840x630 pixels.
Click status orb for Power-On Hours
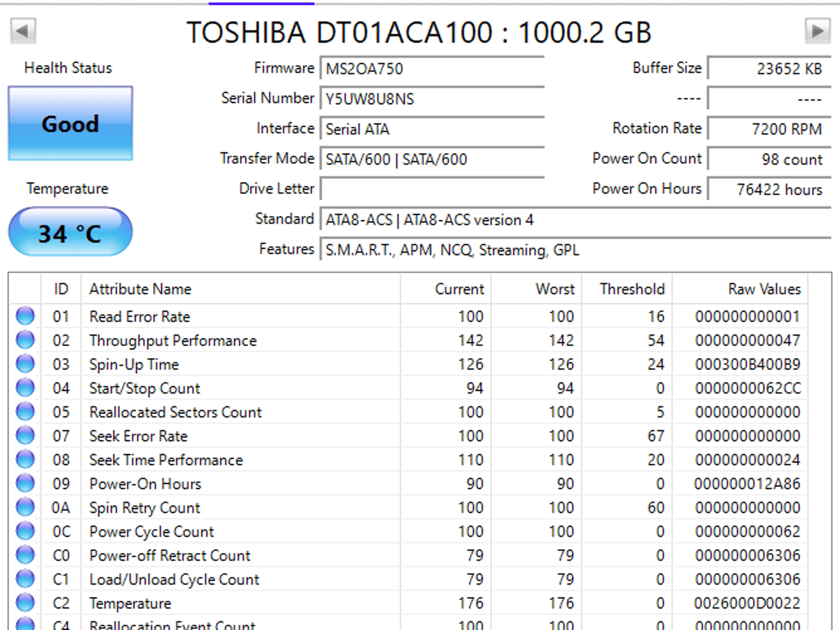click(x=25, y=484)
